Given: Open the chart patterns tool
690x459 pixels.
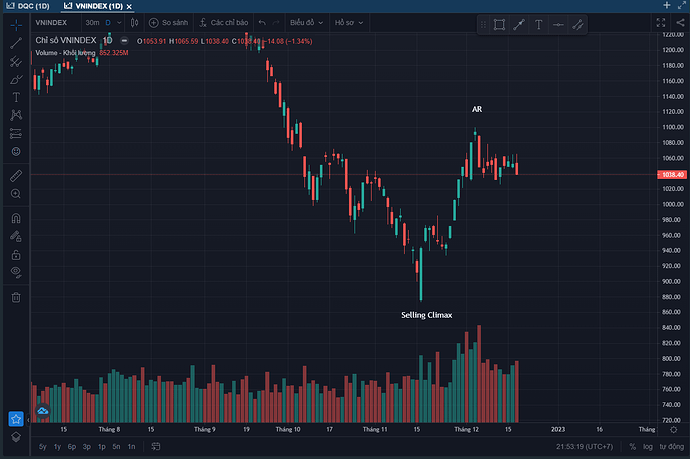Looking at the screenshot, I should pos(16,115).
